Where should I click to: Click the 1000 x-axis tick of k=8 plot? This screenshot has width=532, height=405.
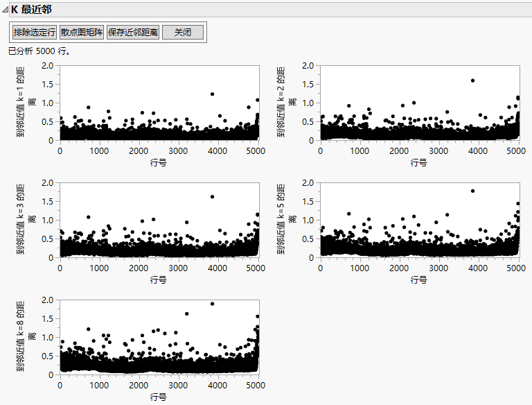pyautogui.click(x=99, y=386)
